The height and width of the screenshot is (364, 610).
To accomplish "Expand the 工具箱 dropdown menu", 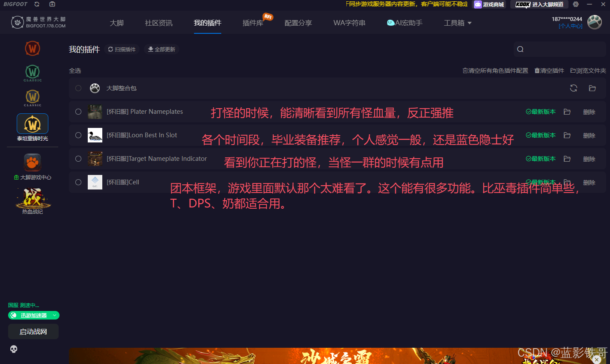I will (x=458, y=23).
